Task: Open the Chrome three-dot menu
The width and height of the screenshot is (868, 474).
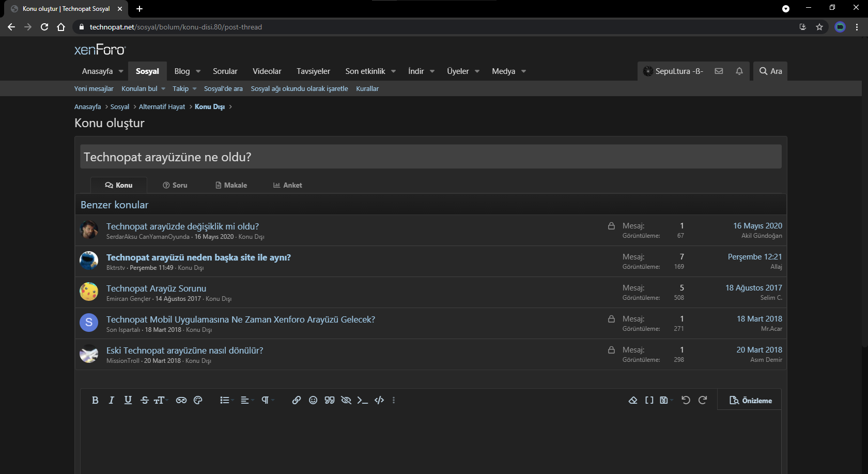Action: pos(857,27)
